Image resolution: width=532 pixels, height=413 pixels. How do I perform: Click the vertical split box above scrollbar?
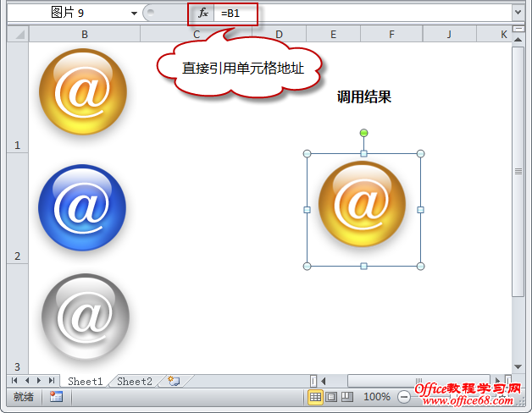pyautogui.click(x=518, y=29)
